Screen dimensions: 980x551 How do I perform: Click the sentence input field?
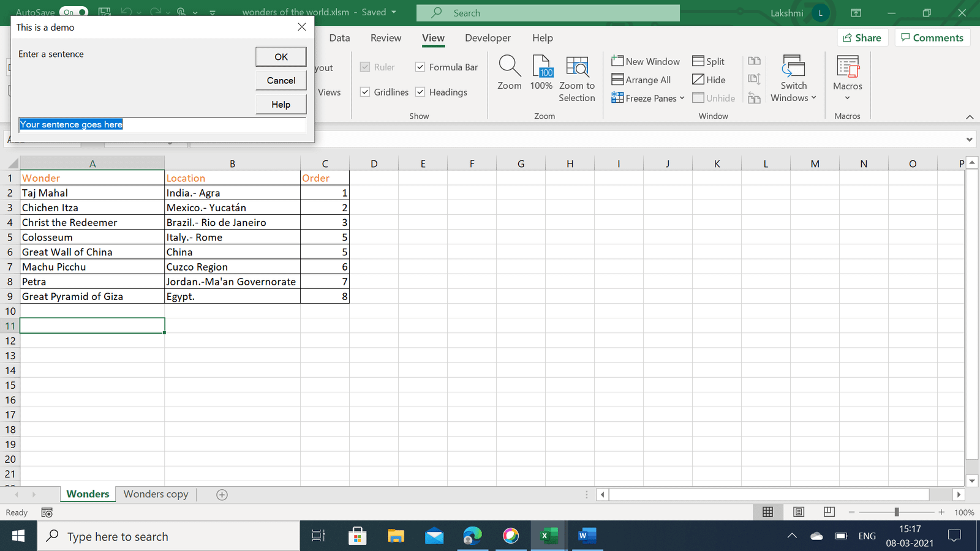click(x=162, y=125)
